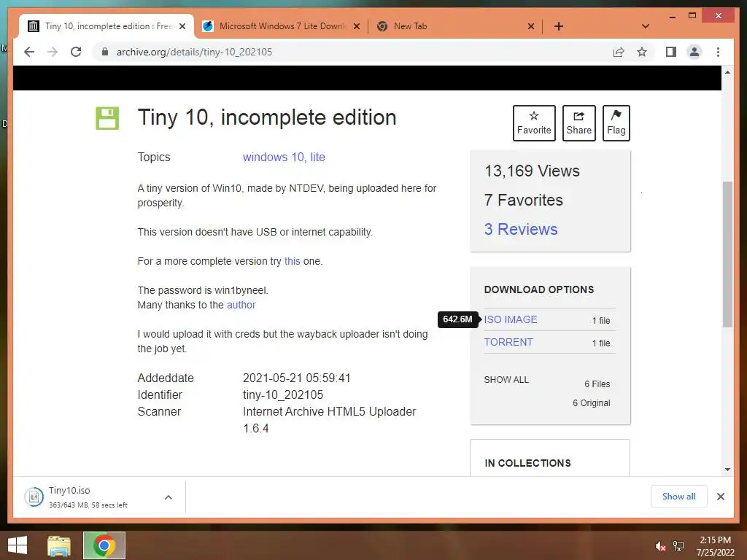Switch to the New Tab tab
The width and height of the screenshot is (747, 560).
click(455, 26)
